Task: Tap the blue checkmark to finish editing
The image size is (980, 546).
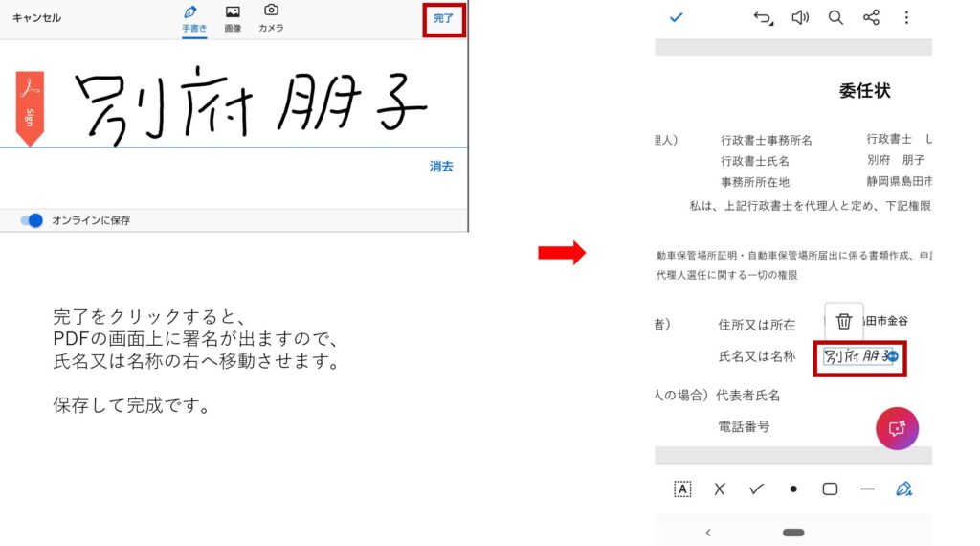Action: [677, 17]
